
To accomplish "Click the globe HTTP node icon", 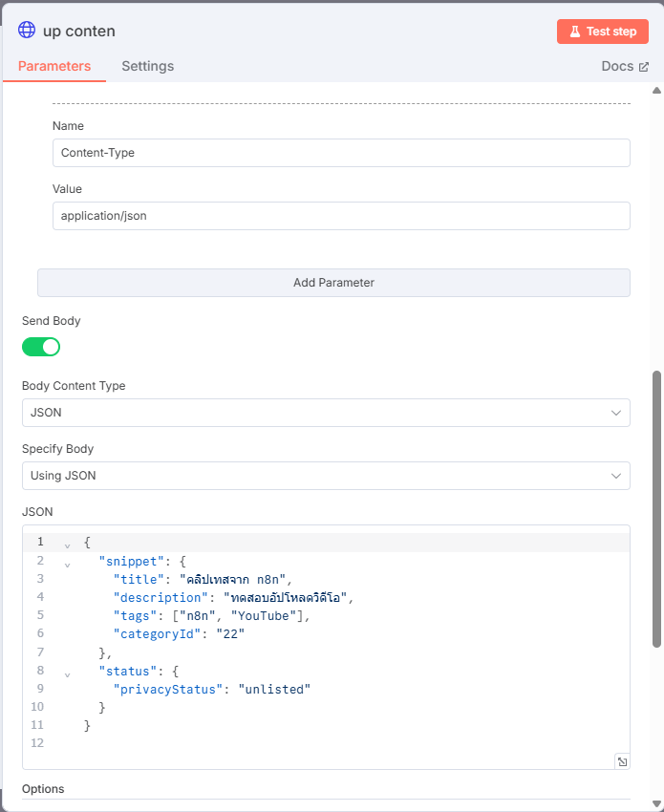I will click(27, 30).
